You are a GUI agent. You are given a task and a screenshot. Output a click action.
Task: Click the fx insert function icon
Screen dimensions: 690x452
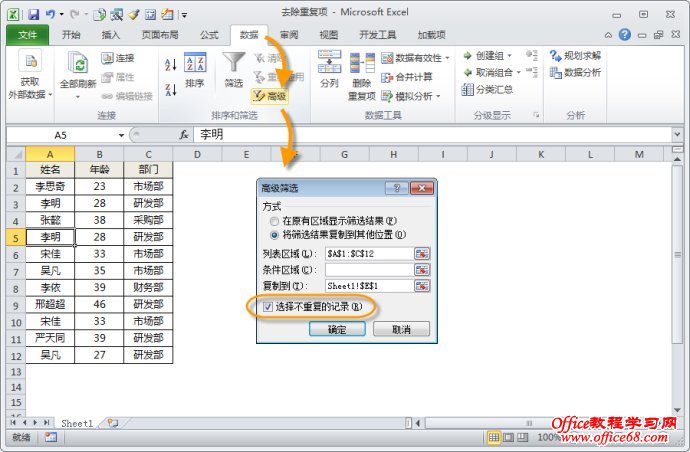point(184,135)
